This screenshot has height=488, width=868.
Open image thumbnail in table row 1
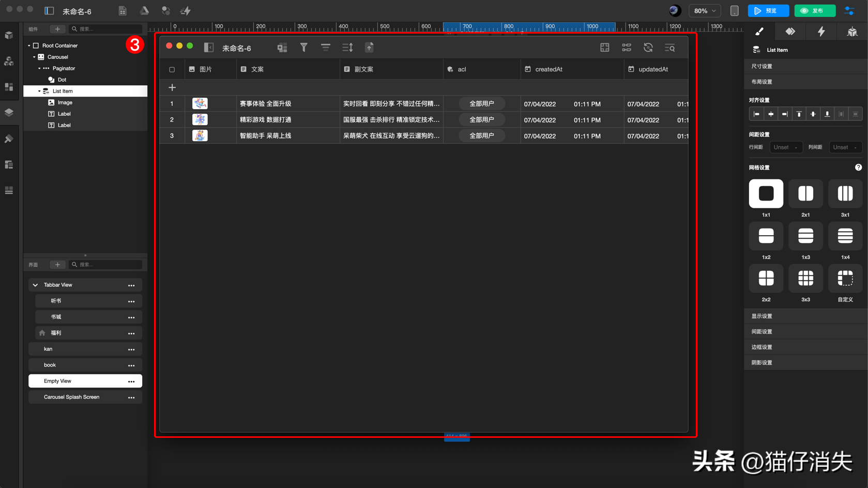200,103
